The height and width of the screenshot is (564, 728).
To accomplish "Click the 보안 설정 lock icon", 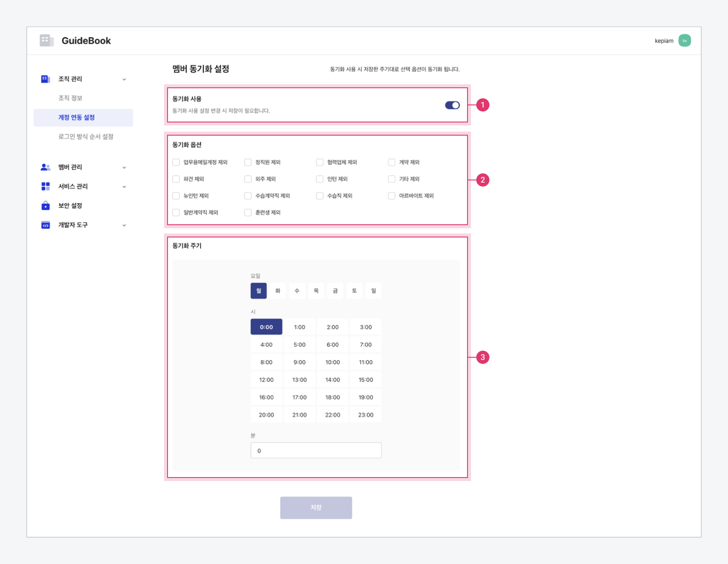I will 46,205.
